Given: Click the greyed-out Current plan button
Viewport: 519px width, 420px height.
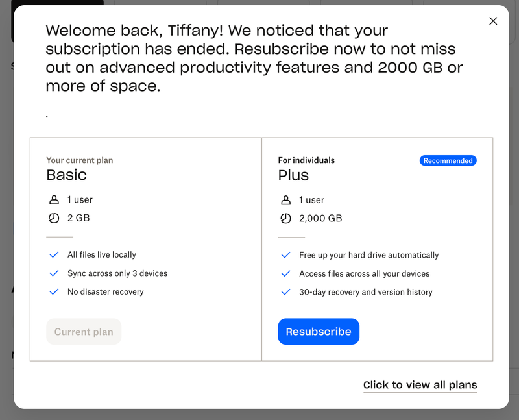Looking at the screenshot, I should click(84, 332).
